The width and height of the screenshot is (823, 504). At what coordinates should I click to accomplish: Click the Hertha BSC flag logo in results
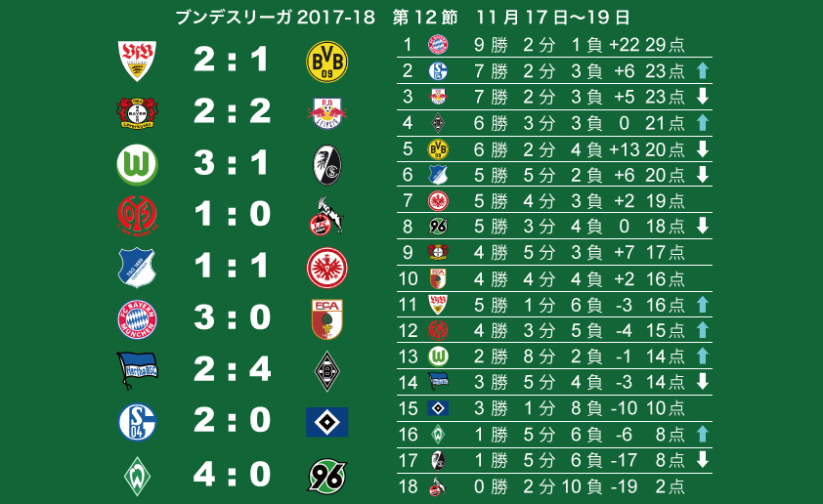click(x=137, y=370)
